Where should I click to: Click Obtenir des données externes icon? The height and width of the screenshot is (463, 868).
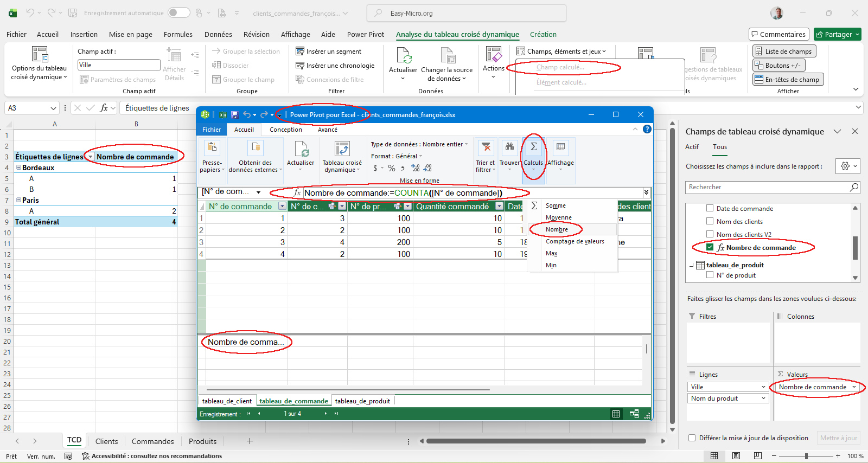click(x=255, y=148)
